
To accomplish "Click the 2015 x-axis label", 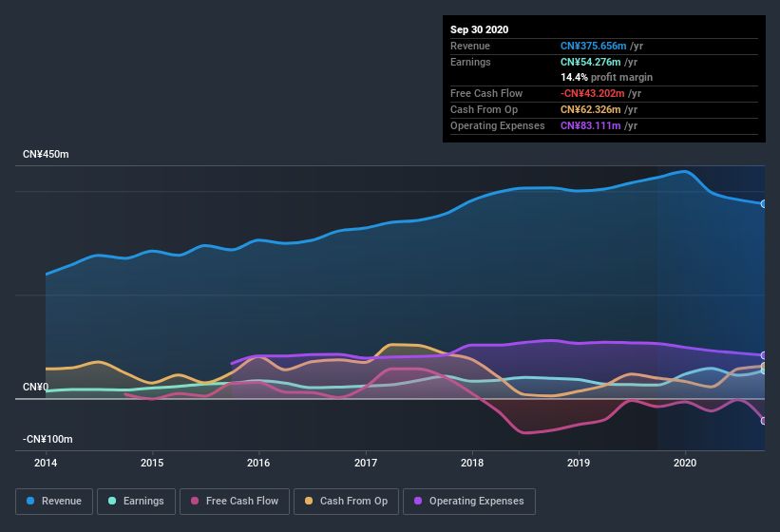I will (x=152, y=463).
